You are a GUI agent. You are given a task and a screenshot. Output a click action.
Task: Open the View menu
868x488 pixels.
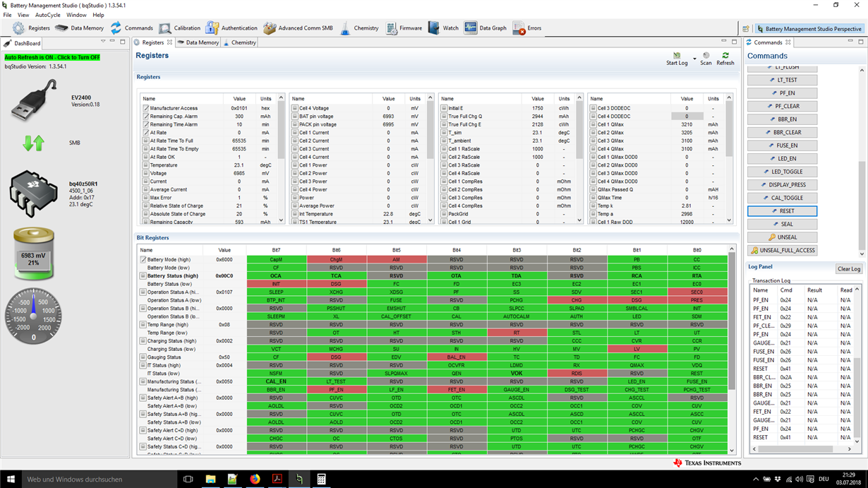tap(23, 15)
